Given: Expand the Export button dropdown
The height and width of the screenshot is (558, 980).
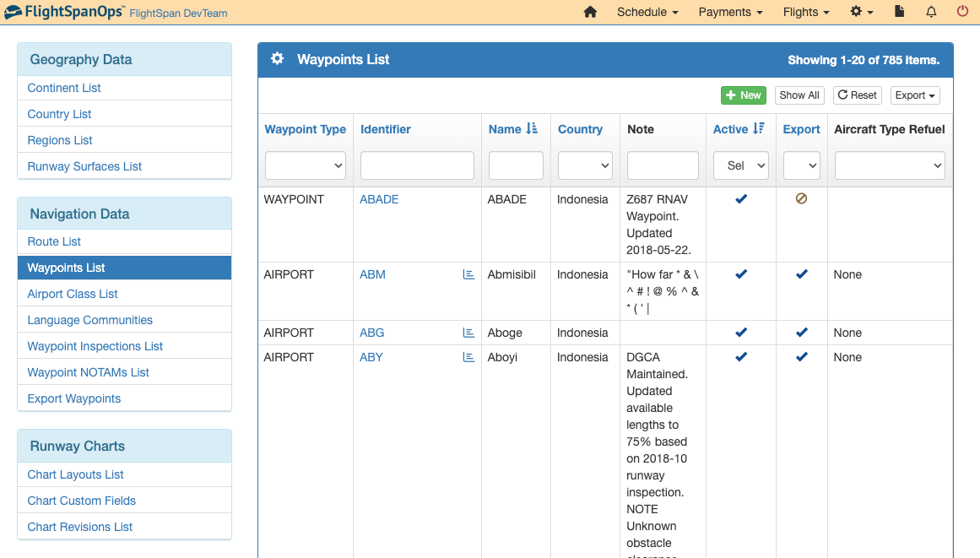Looking at the screenshot, I should 914,95.
